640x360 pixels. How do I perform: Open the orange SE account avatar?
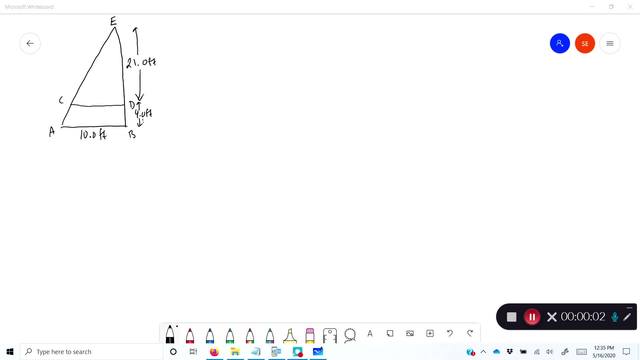click(x=584, y=43)
